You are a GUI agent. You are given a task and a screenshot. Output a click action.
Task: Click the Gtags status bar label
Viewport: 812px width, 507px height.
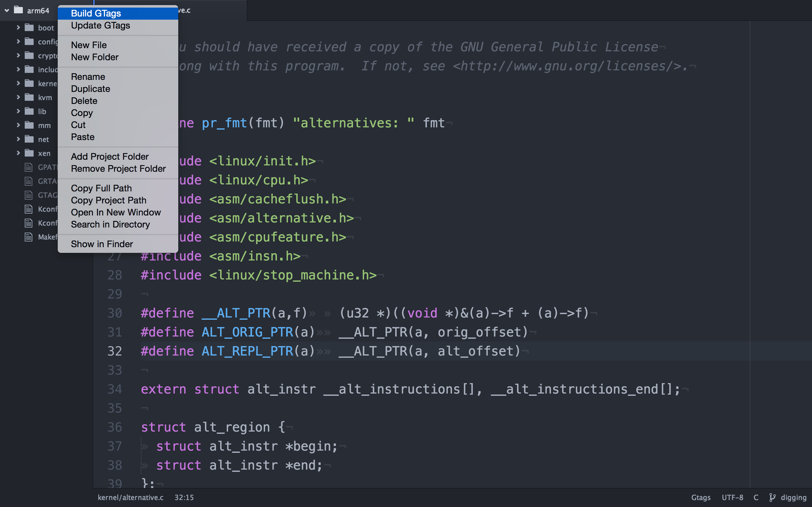pos(701,497)
